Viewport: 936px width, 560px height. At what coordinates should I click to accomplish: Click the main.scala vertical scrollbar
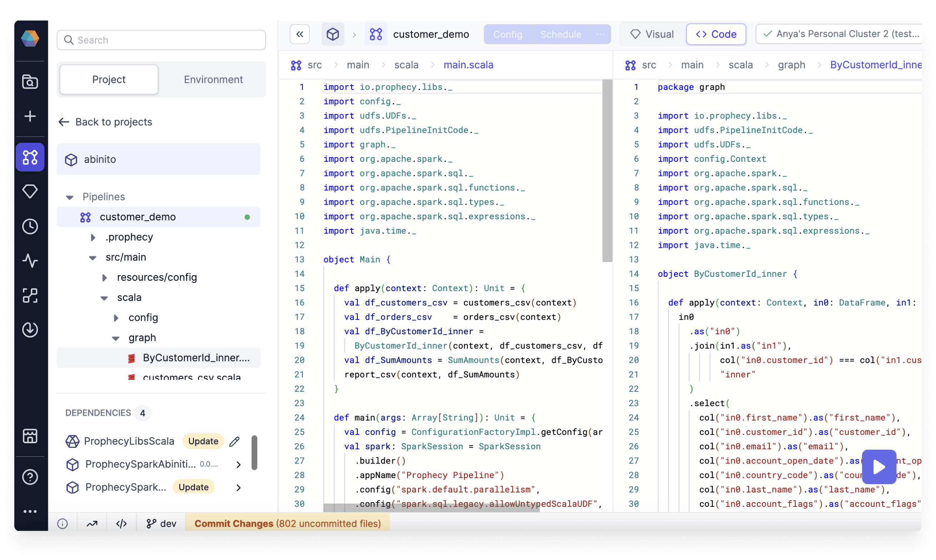tap(607, 171)
